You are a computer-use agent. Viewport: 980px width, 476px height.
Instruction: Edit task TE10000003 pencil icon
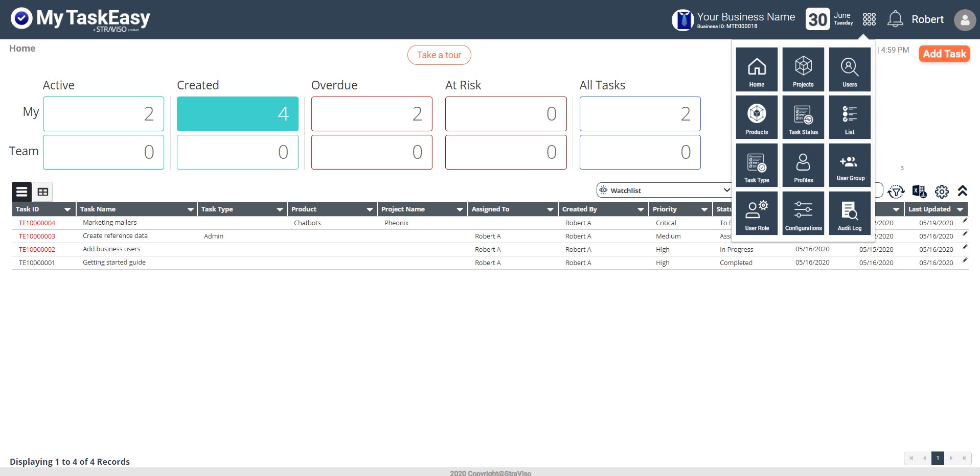965,234
